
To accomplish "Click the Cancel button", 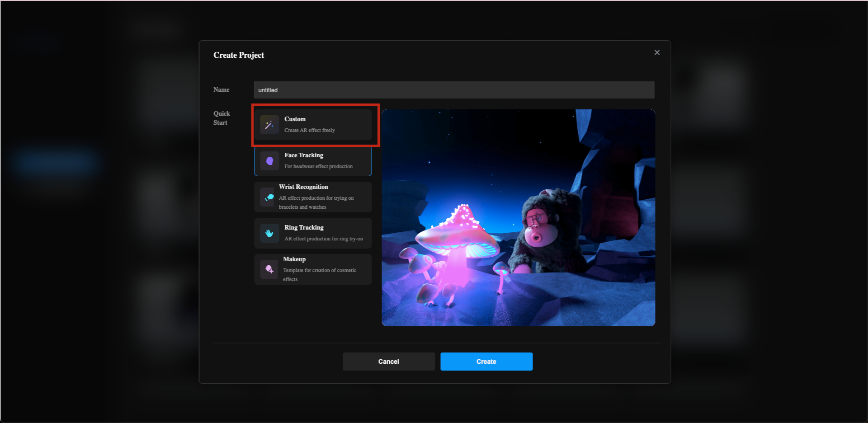I will 389,362.
